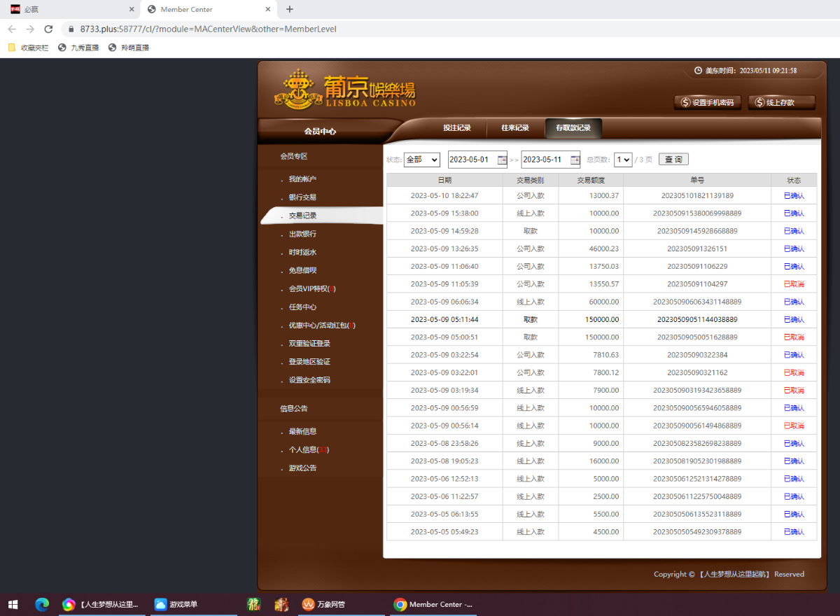Expand the 状态 status dropdown showing 全部
Screen dimensions: 840x616
[x=422, y=160]
